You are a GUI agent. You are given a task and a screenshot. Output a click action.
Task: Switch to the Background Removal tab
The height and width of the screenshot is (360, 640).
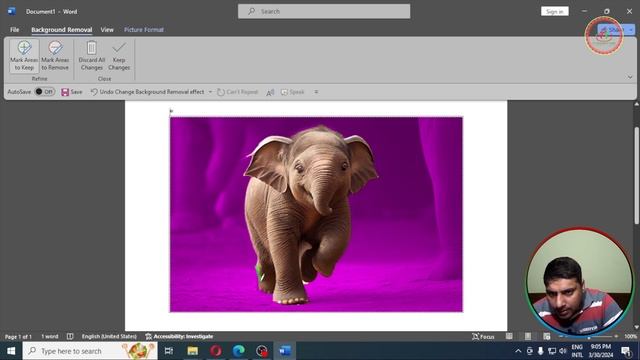click(x=62, y=29)
